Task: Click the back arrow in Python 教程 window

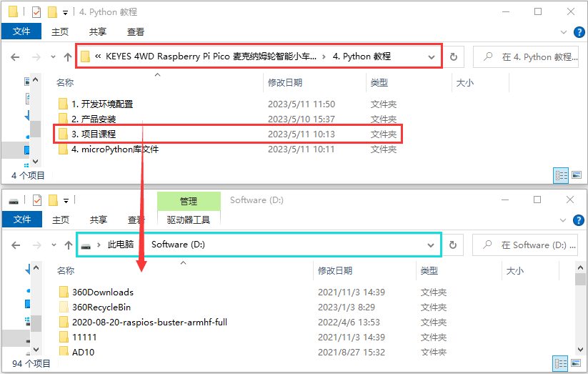Action: click(x=16, y=57)
